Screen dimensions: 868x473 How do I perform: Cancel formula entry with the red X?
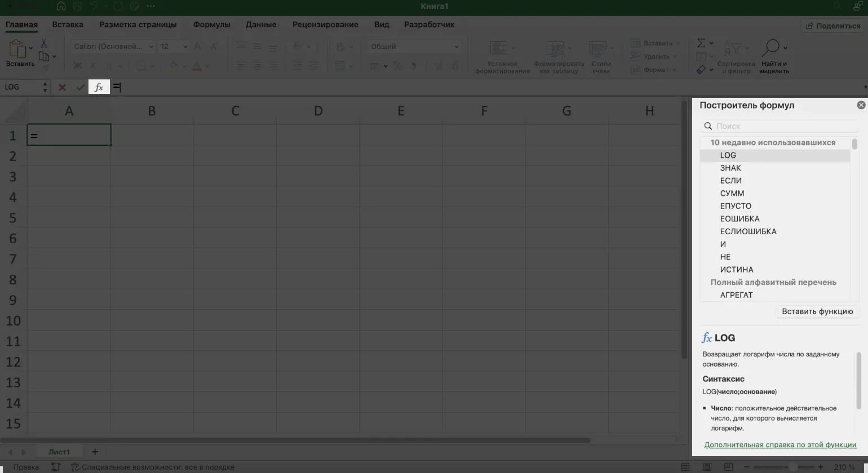62,87
